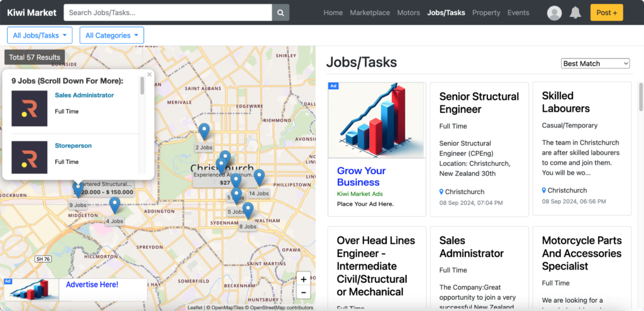Open the Marketplace nav item
This screenshot has width=644, height=311.
(x=370, y=13)
